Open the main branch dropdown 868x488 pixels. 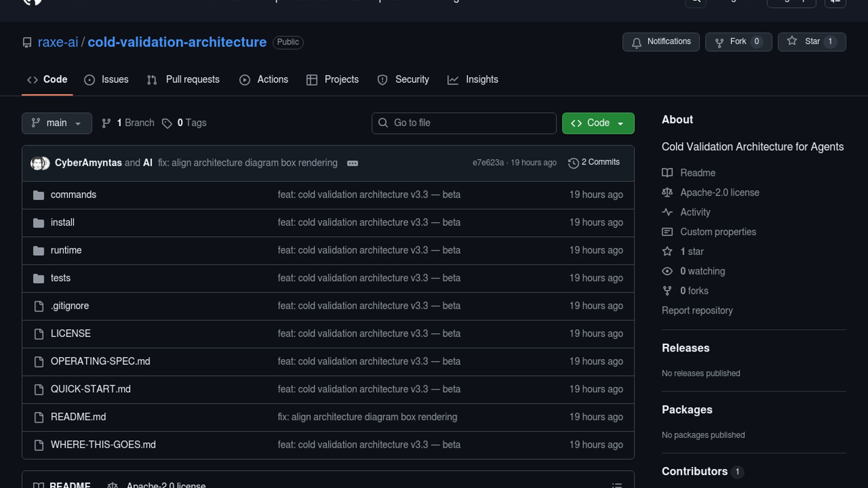point(57,123)
